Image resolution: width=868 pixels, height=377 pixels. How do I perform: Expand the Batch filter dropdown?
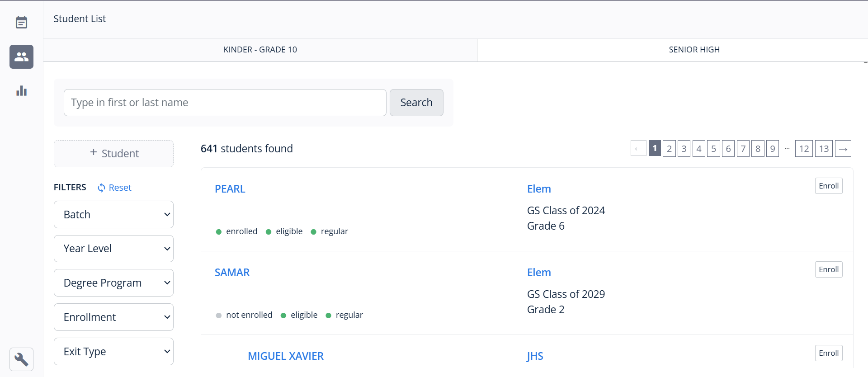tap(113, 215)
